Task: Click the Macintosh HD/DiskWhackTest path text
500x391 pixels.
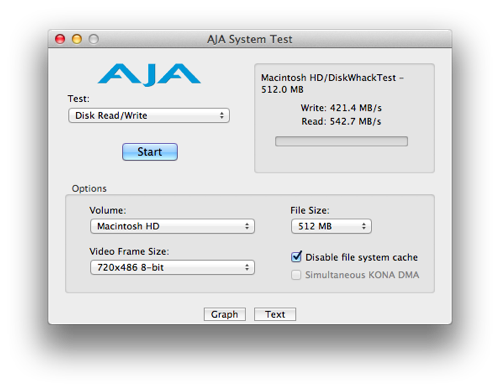Action: pos(332,84)
